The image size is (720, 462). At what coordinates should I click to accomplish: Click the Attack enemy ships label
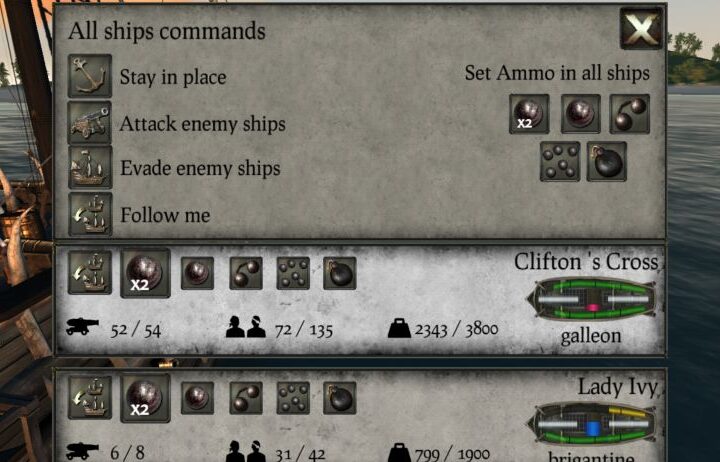pos(202,124)
